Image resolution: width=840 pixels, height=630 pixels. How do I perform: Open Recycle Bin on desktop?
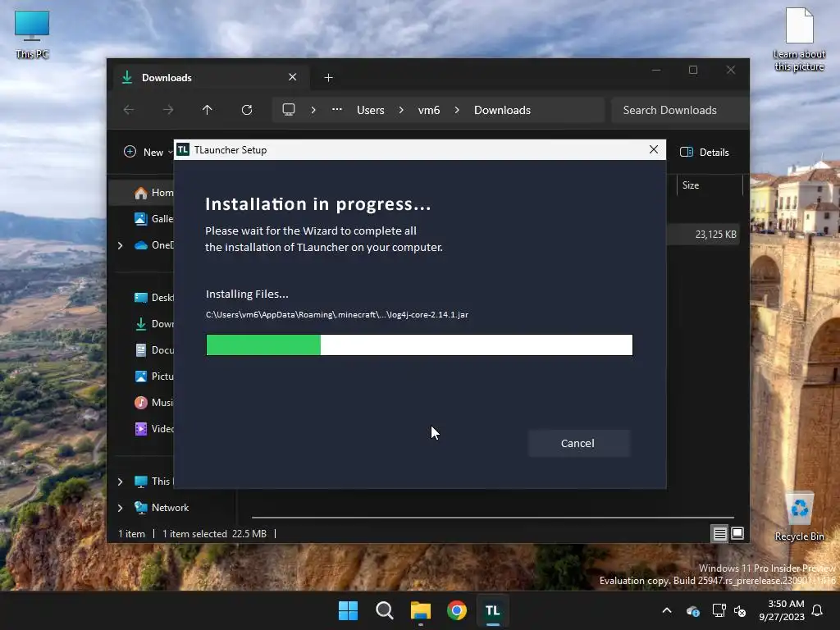point(799,517)
